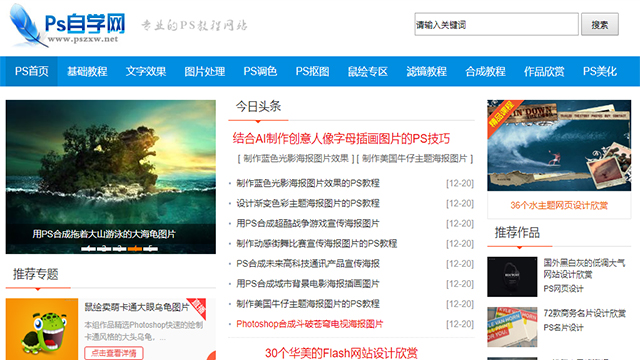Click the Ps自学网 feather logo
640x360 pixels.
(67, 25)
